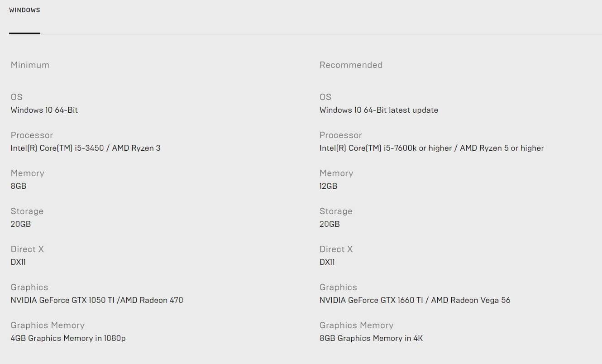Screen dimensions: 602x364
Task: Click the DX11 value under Recommended
Action: [x=327, y=262]
